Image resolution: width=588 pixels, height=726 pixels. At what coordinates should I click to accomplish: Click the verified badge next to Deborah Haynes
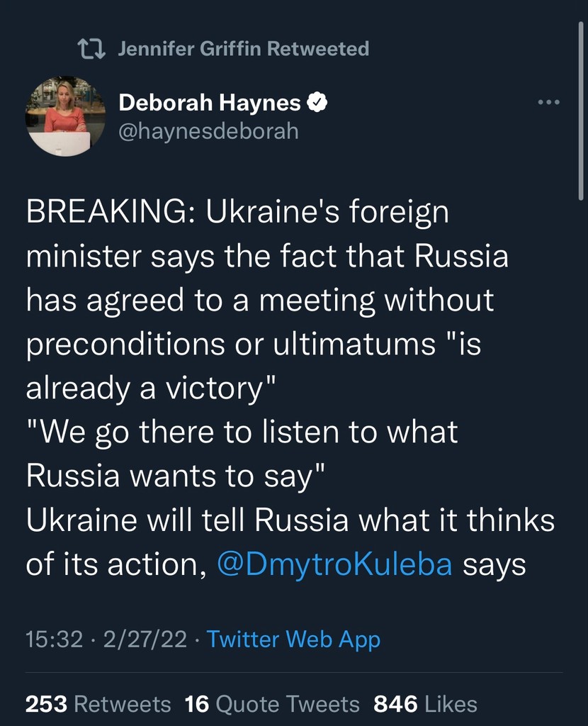coord(317,104)
